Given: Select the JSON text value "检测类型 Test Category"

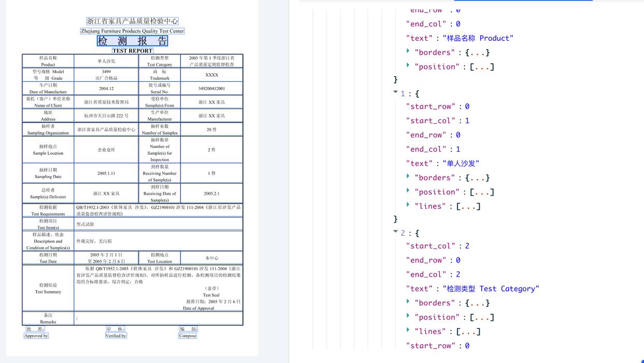Looking at the screenshot, I should click(491, 289).
